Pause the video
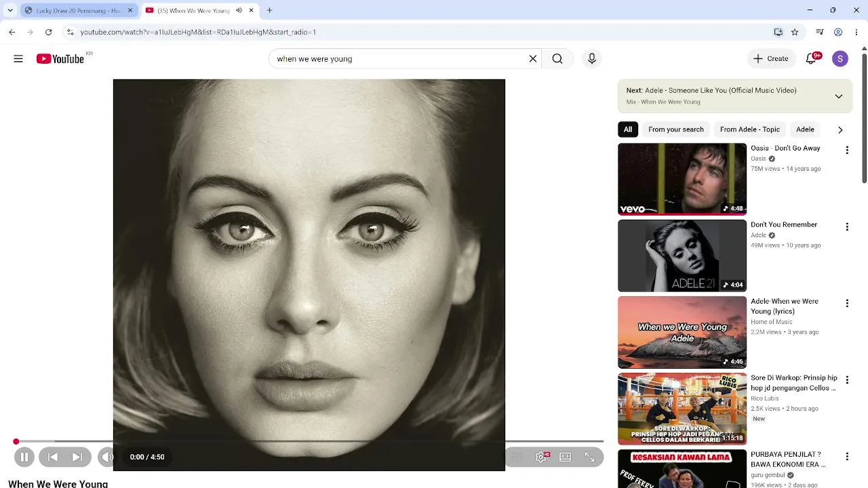Image resolution: width=868 pixels, height=488 pixels. 24,457
